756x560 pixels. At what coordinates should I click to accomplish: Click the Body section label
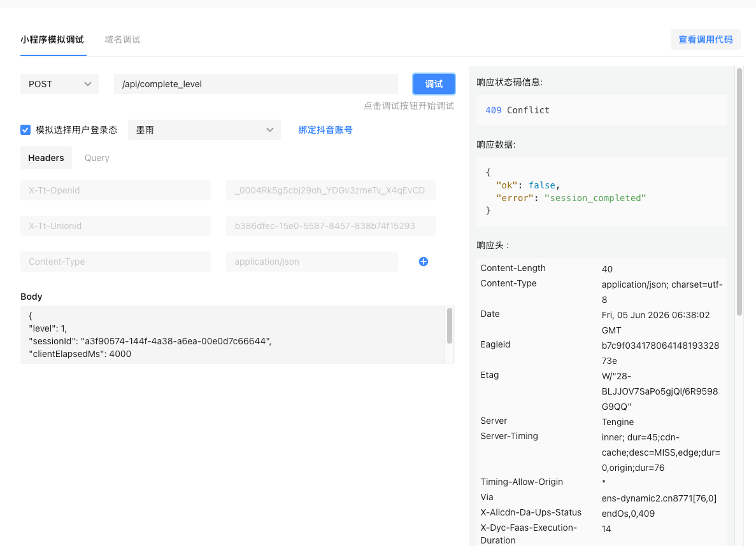click(31, 297)
